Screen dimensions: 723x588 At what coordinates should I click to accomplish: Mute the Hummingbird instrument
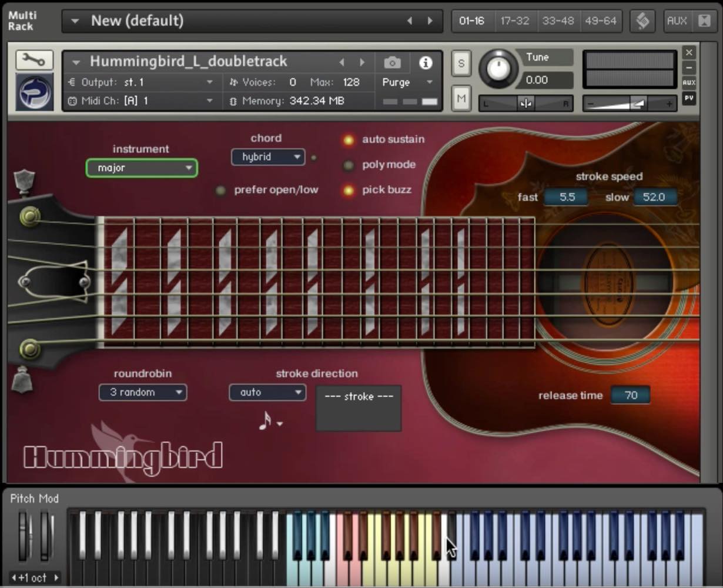point(461,99)
